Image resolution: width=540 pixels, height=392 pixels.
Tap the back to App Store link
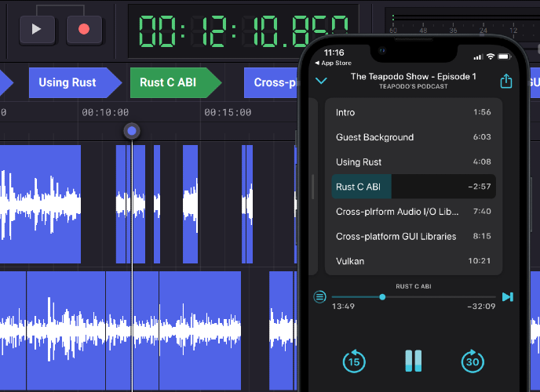click(333, 63)
